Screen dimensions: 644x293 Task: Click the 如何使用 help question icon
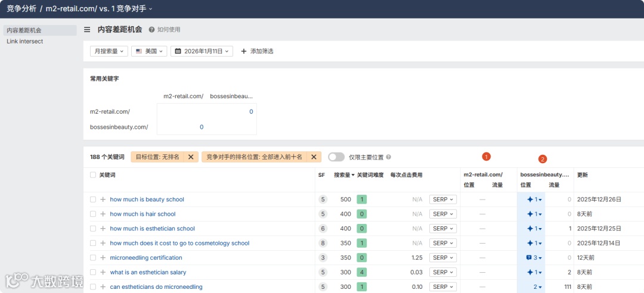(151, 30)
